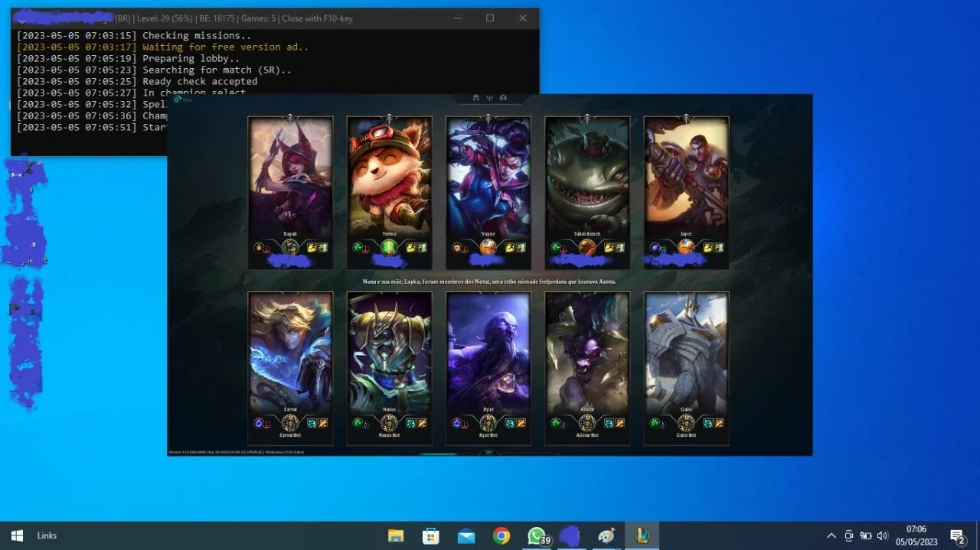The height and width of the screenshot is (550, 980).
Task: Click Ezreal Bot's summoner spell icons
Action: pos(318,422)
